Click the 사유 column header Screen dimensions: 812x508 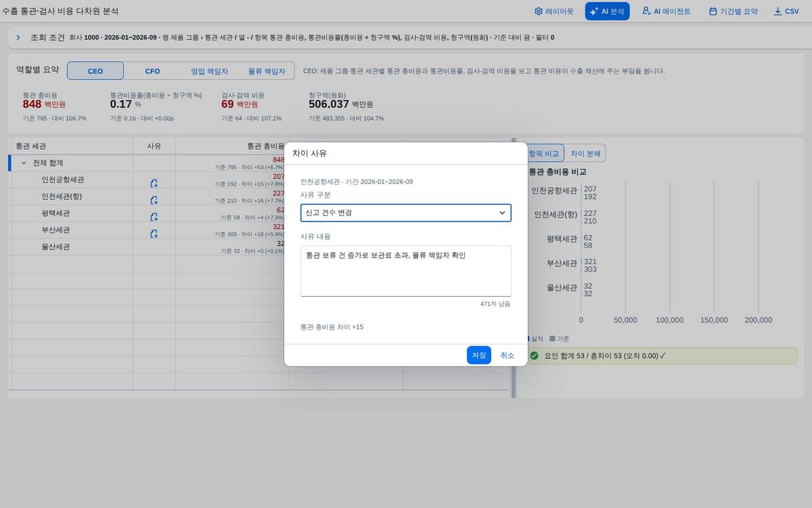point(154,146)
